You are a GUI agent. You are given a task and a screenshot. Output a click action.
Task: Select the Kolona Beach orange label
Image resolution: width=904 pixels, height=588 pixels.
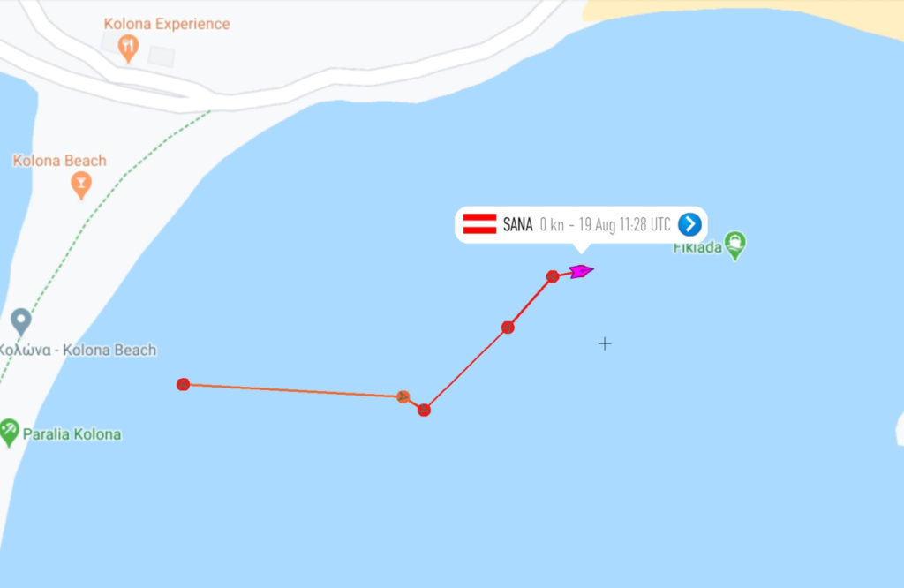pos(60,161)
